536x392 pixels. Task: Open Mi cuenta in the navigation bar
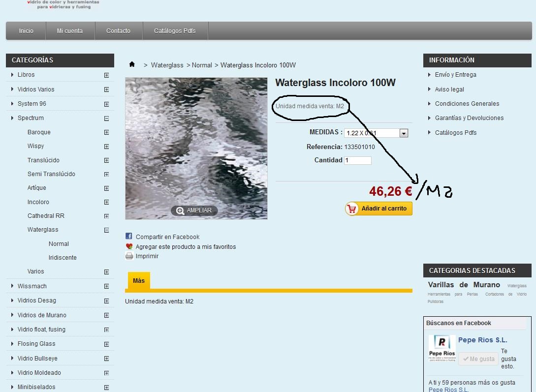[x=70, y=30]
